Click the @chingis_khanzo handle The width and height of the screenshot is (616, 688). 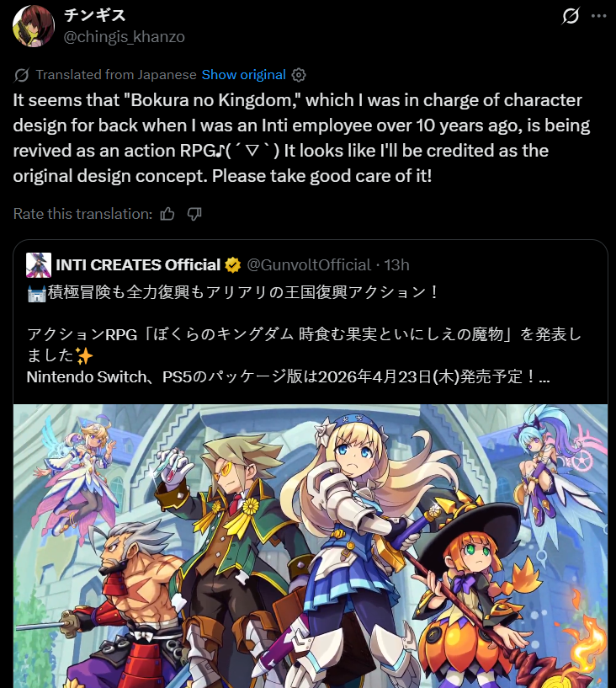(x=124, y=37)
